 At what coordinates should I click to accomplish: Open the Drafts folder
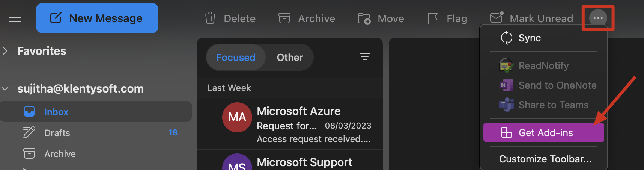tap(57, 133)
